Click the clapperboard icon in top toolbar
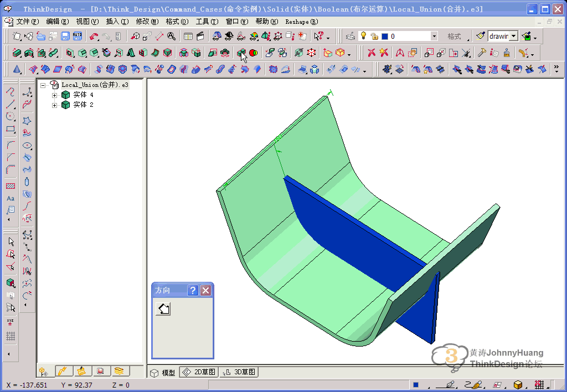Image resolution: width=567 pixels, height=392 pixels. point(200,36)
